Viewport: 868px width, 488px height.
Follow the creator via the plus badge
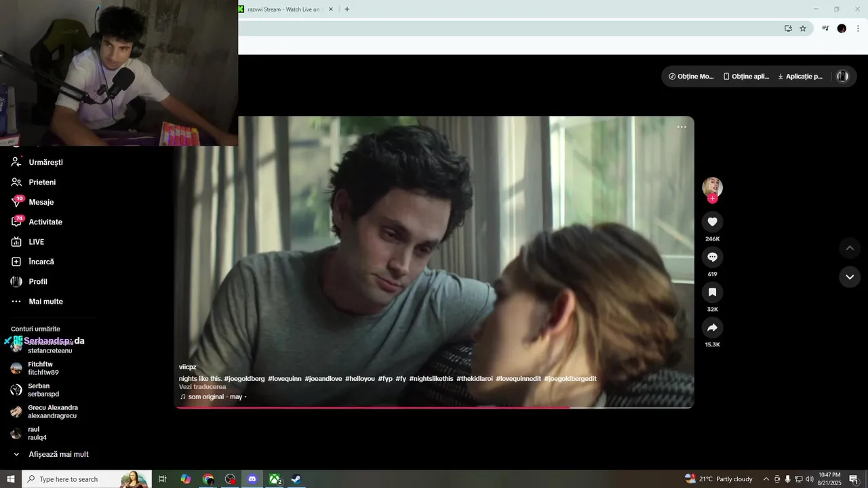coord(712,199)
